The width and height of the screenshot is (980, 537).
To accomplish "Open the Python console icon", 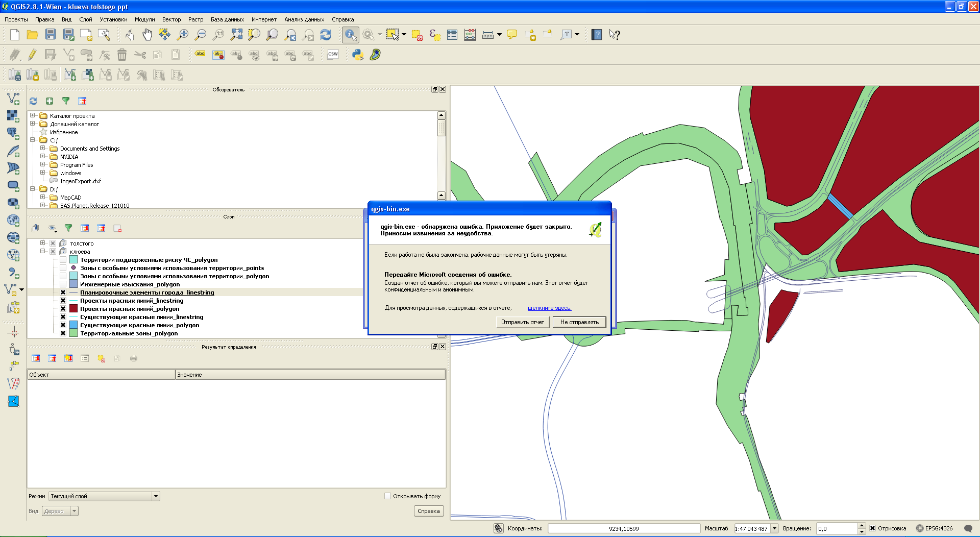I will (357, 55).
